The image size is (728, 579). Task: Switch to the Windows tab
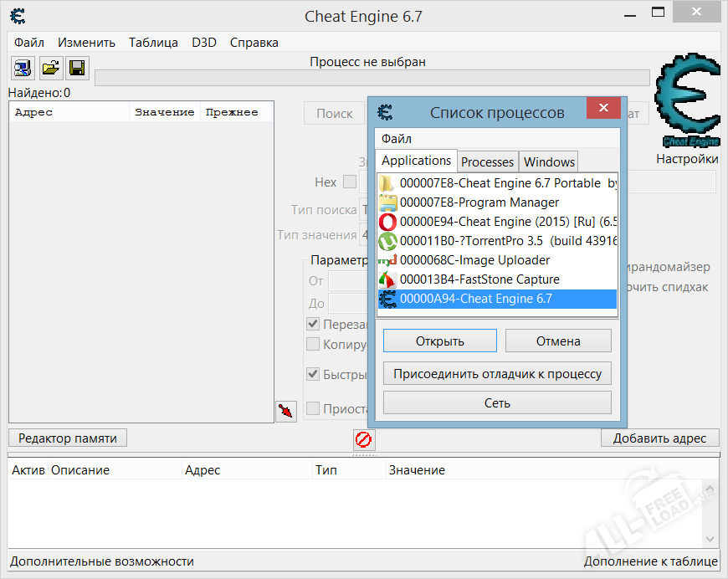(549, 161)
